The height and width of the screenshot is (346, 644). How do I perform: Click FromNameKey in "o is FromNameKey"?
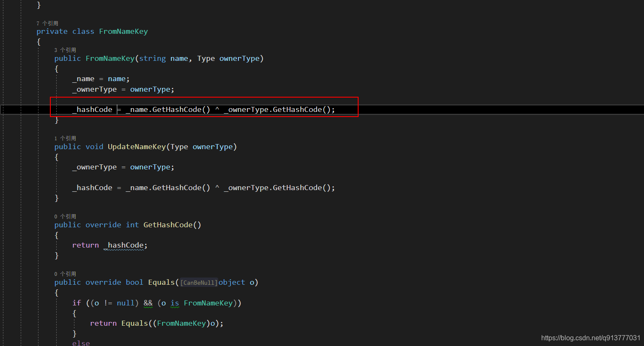208,303
